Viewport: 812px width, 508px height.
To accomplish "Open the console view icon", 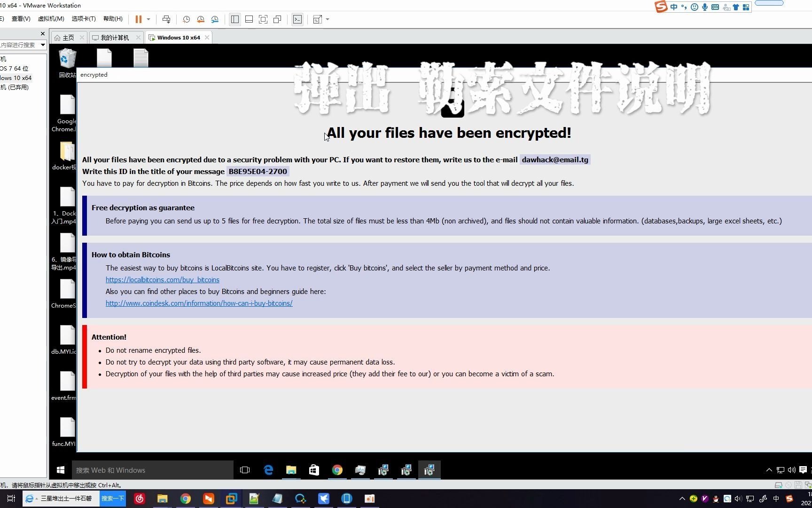I will [297, 19].
